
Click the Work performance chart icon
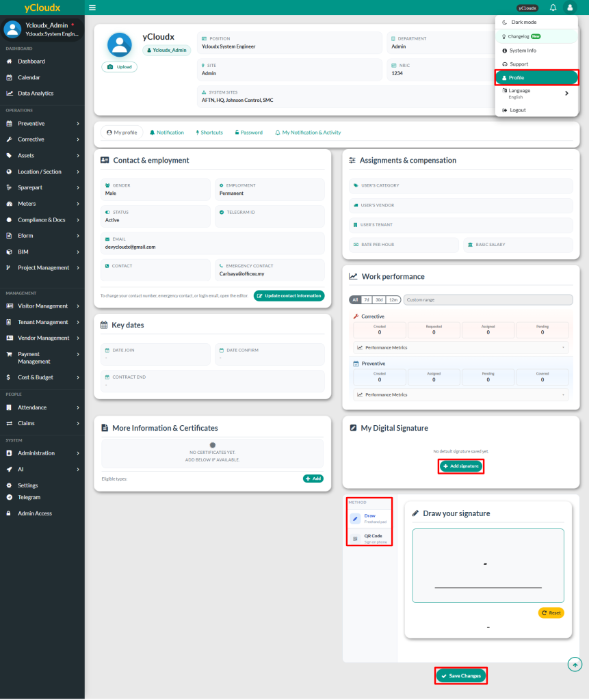(x=353, y=276)
